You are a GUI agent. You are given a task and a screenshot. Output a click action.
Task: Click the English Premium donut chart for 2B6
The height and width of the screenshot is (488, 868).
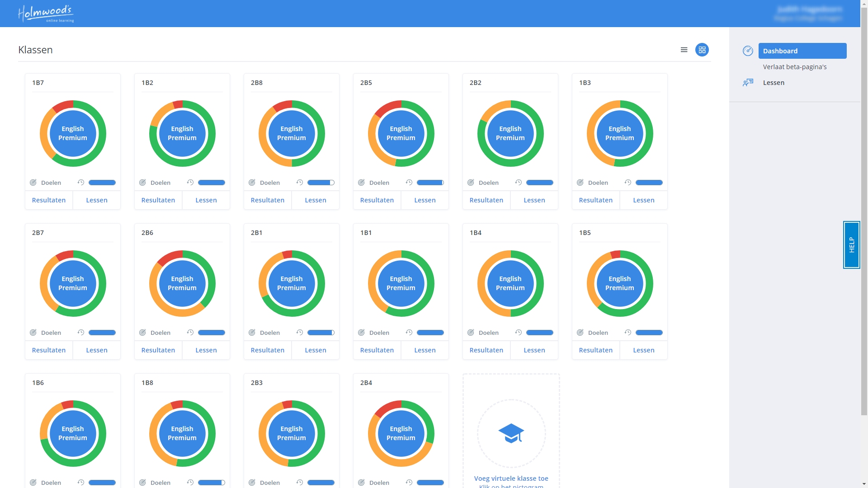click(182, 283)
